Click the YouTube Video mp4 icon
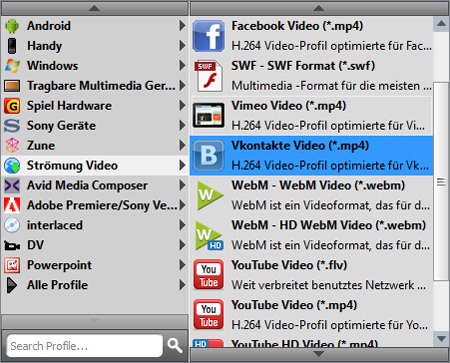The image size is (450, 363). 209,315
